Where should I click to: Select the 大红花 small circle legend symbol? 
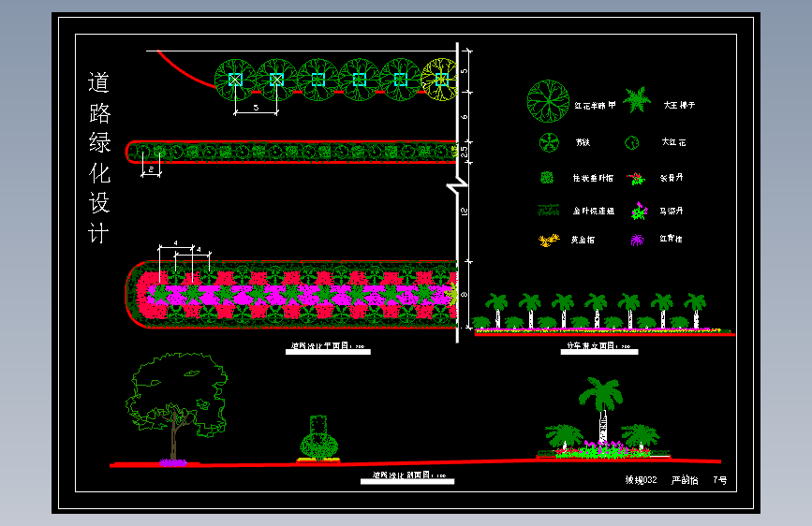pyautogui.click(x=632, y=142)
